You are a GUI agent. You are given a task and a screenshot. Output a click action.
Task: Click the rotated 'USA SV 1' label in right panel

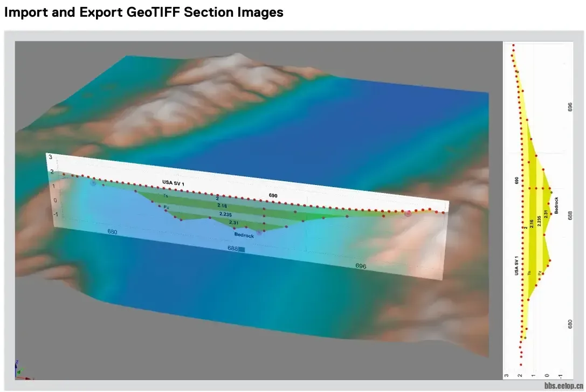[517, 266]
